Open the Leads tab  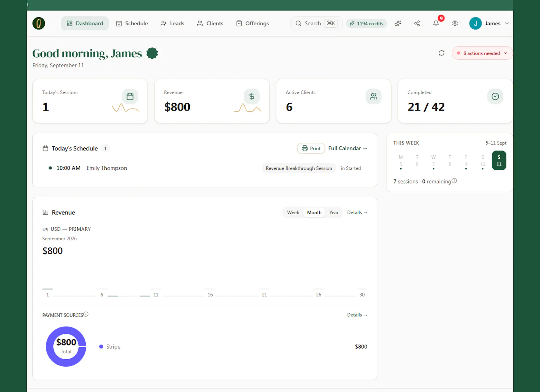[172, 23]
